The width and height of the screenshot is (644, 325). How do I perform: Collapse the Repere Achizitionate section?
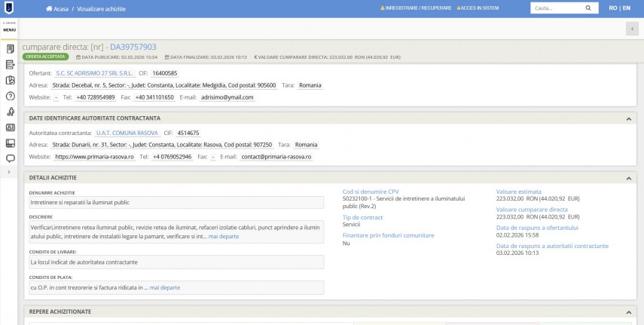(628, 311)
